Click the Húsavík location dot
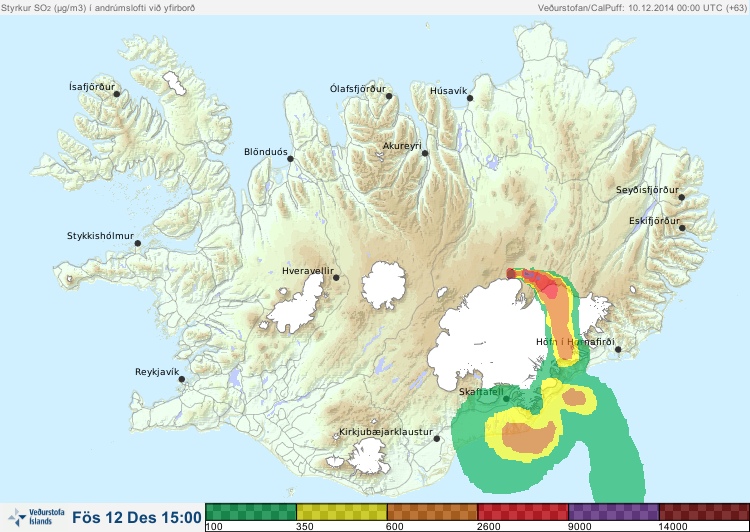 point(470,98)
